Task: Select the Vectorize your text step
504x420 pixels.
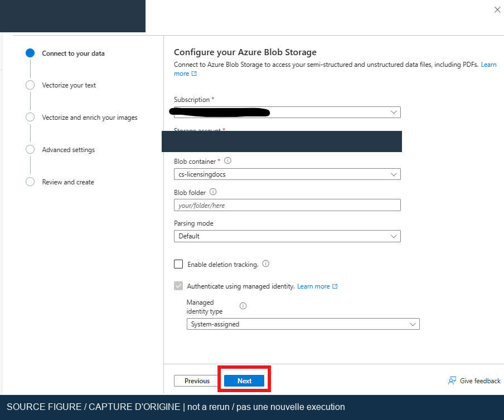Action: (69, 85)
